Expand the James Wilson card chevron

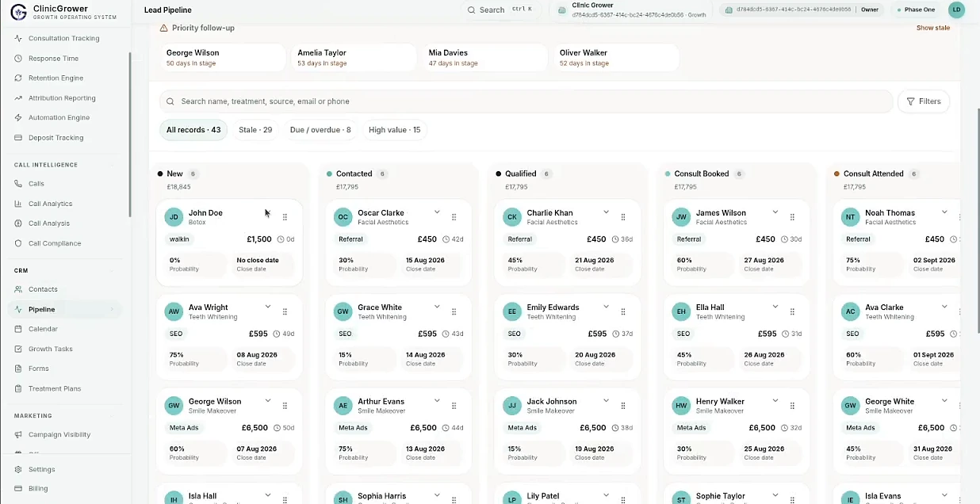click(x=775, y=212)
